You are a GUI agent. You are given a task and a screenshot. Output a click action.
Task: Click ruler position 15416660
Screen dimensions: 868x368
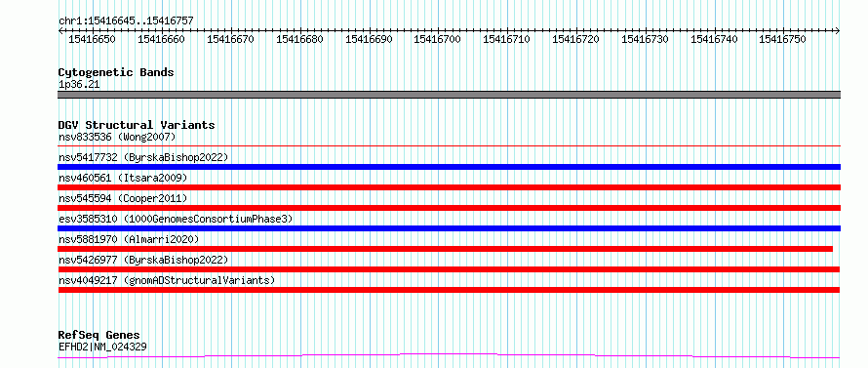[x=161, y=39]
